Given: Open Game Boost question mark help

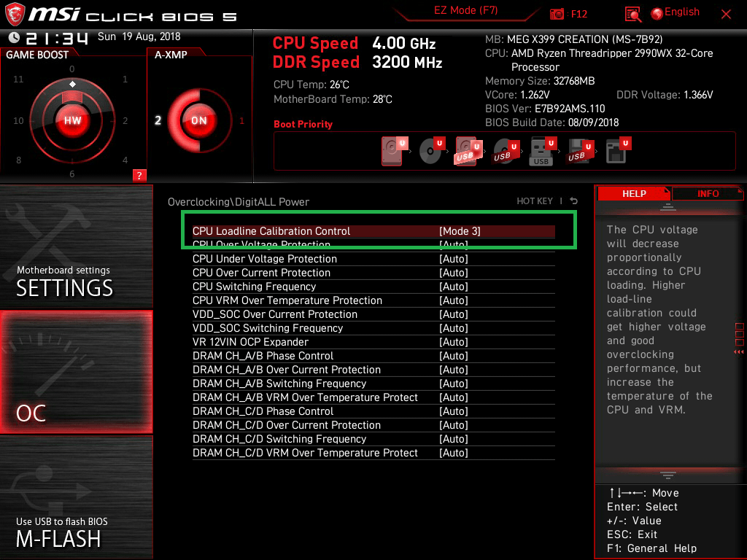Looking at the screenshot, I should [139, 175].
